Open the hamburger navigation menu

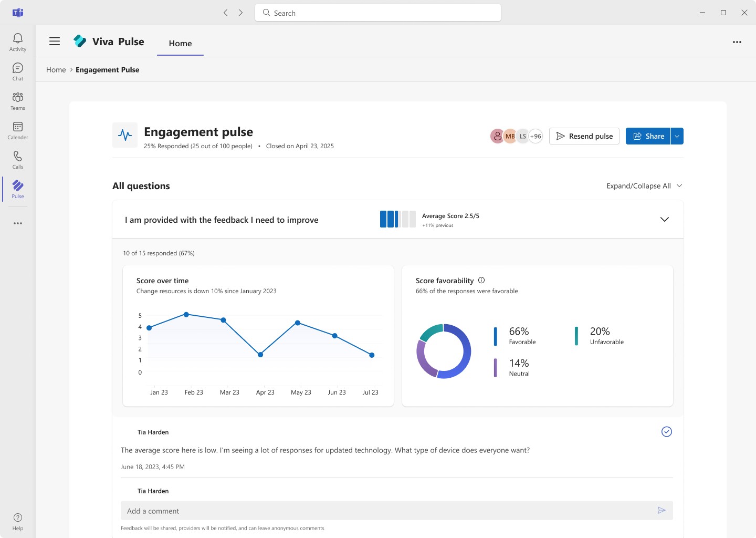55,42
